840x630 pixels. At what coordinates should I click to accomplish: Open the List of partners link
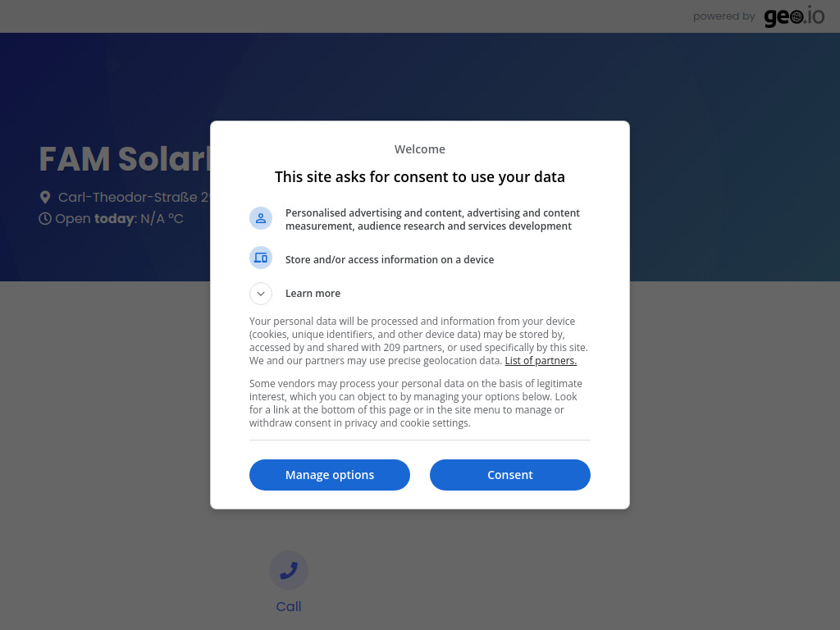pos(541,360)
